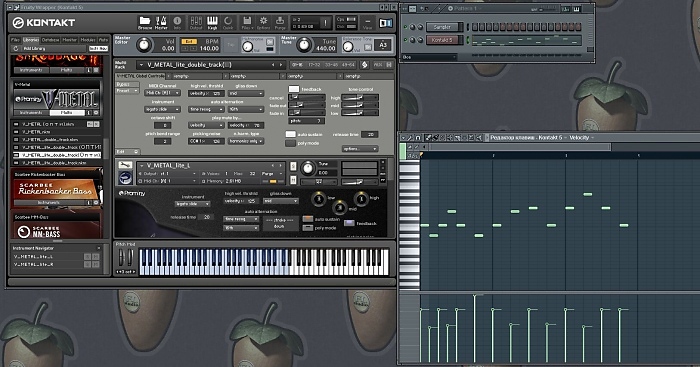This screenshot has height=367, width=700.
Task: Switch to the Database browser tab
Action: 50,40
